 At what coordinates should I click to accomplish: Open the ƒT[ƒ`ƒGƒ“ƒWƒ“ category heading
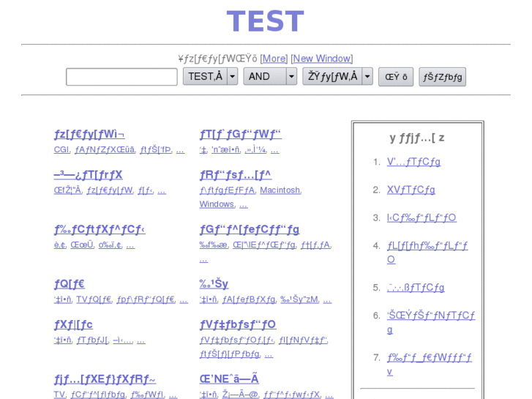click(x=241, y=135)
